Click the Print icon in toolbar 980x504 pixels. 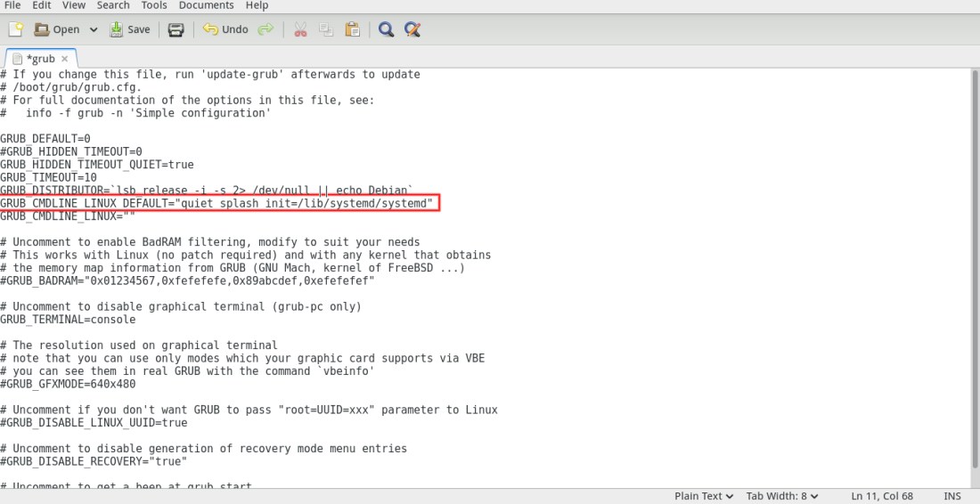176,29
